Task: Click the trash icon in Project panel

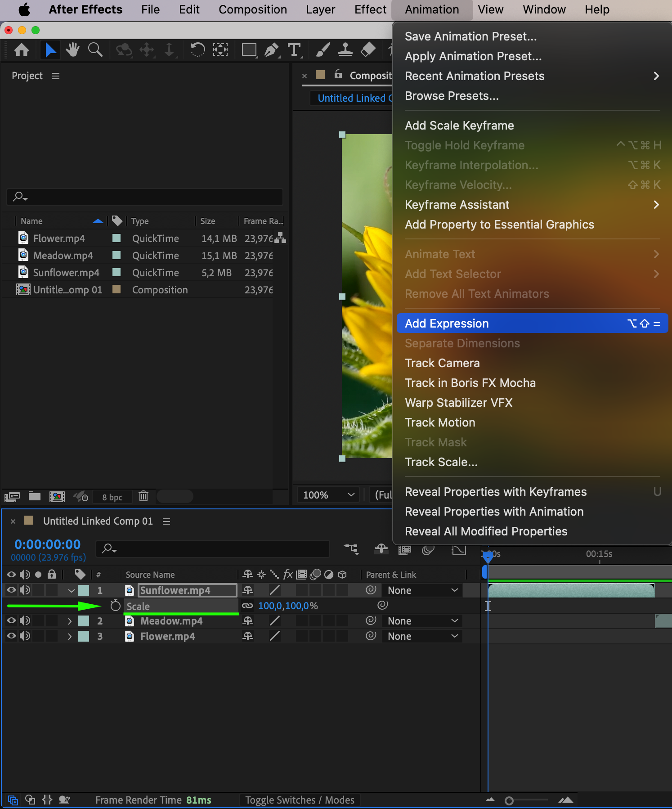Action: point(143,496)
